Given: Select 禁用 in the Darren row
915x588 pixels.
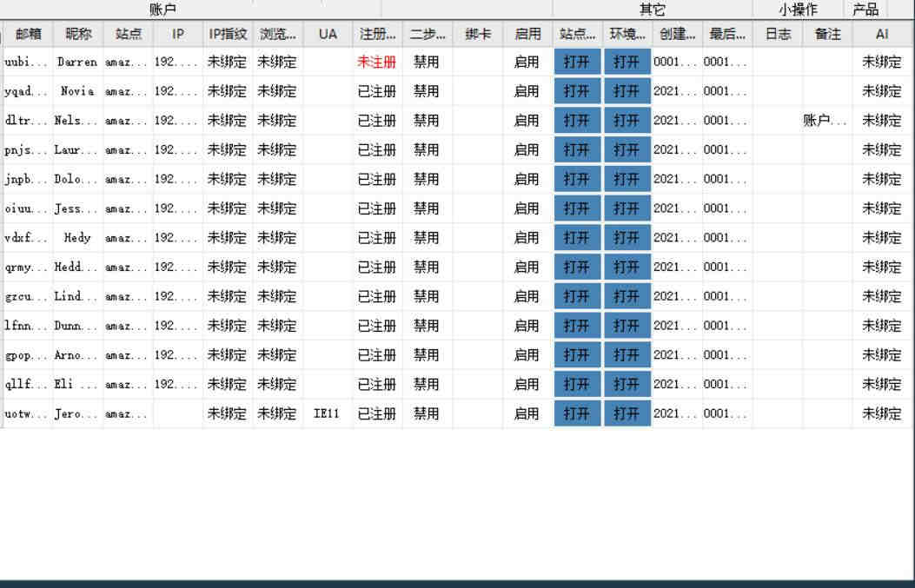Looking at the screenshot, I should [x=426, y=62].
